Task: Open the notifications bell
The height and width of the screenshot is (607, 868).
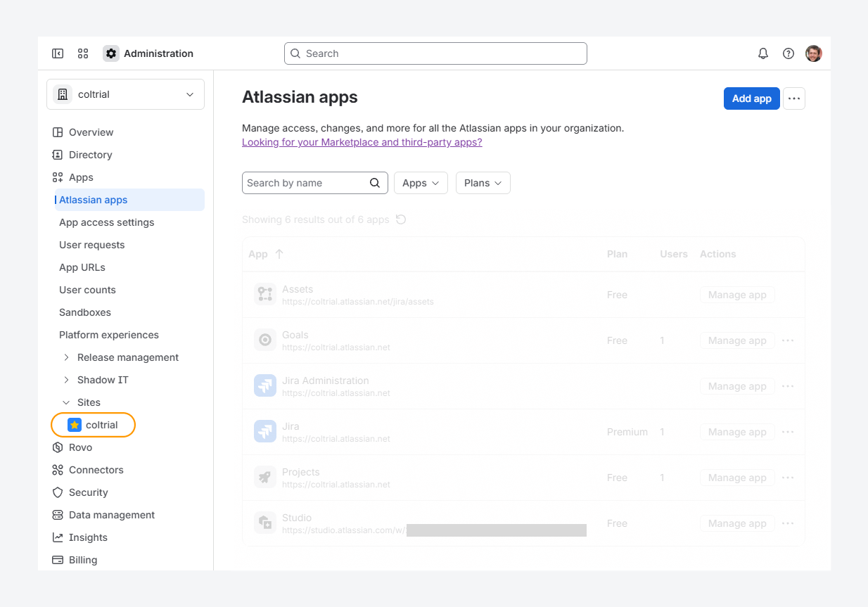Action: 763,53
